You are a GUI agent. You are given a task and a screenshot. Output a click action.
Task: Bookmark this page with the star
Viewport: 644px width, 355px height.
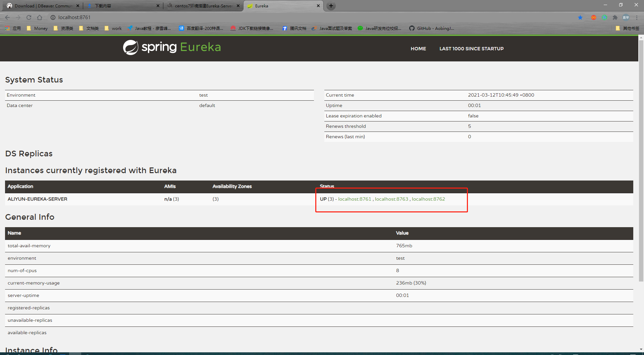[x=580, y=17]
